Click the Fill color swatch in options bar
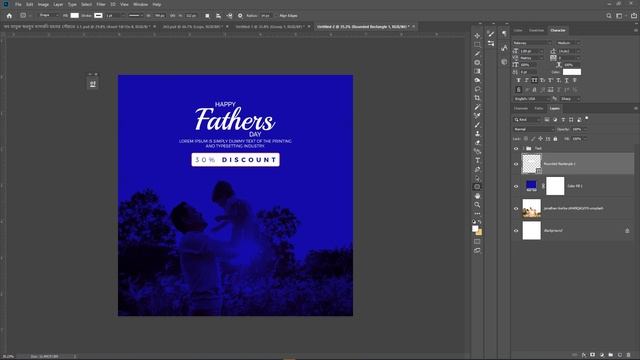This screenshot has height=360, width=640. coord(75,16)
